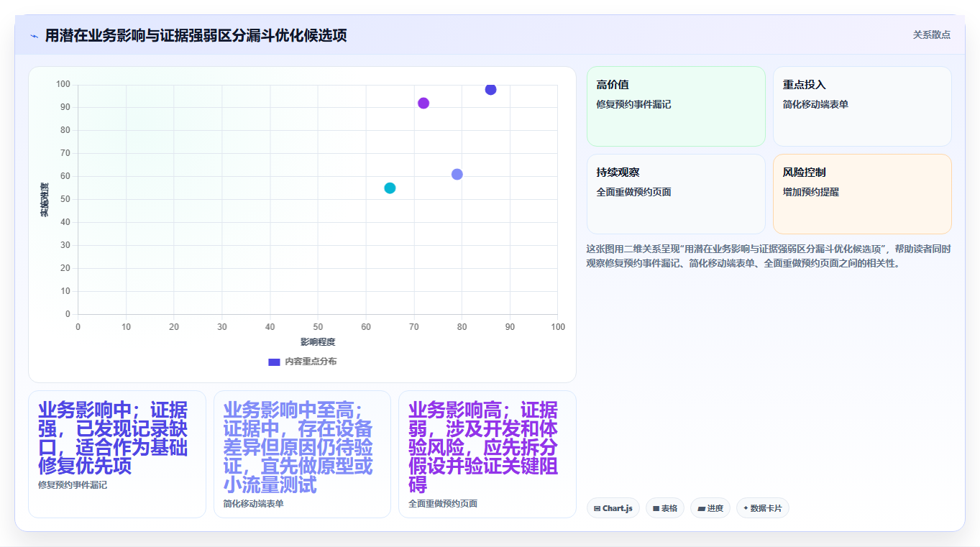Click 增加预约提醒 text in the risk card
980x547 pixels.
click(811, 192)
